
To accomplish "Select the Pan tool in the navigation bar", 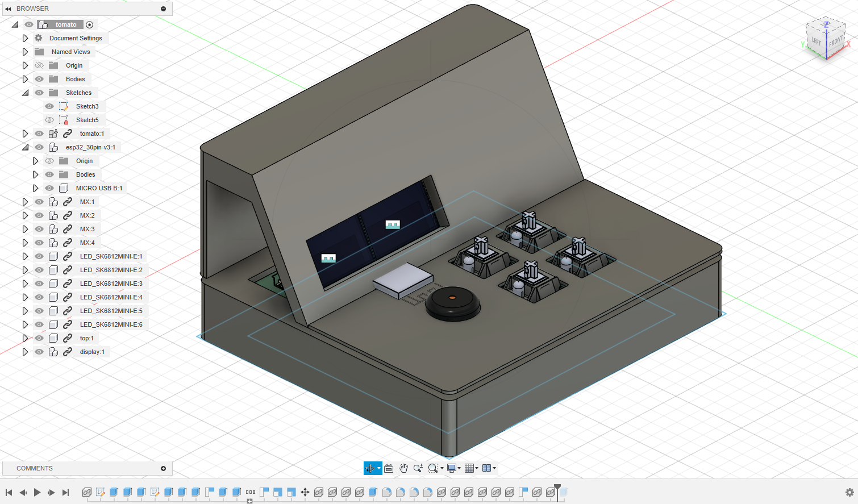I will (403, 468).
